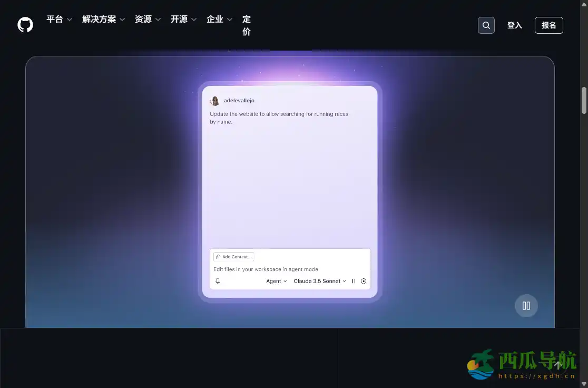The image size is (588, 388).
Task: Click adelevallejo's avatar thumbnail
Action: click(215, 101)
